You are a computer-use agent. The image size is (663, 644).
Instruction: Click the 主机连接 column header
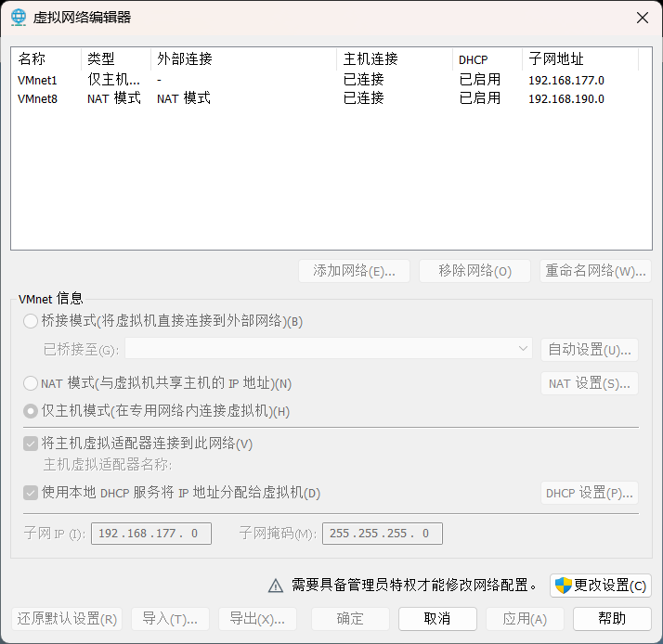[x=395, y=59]
